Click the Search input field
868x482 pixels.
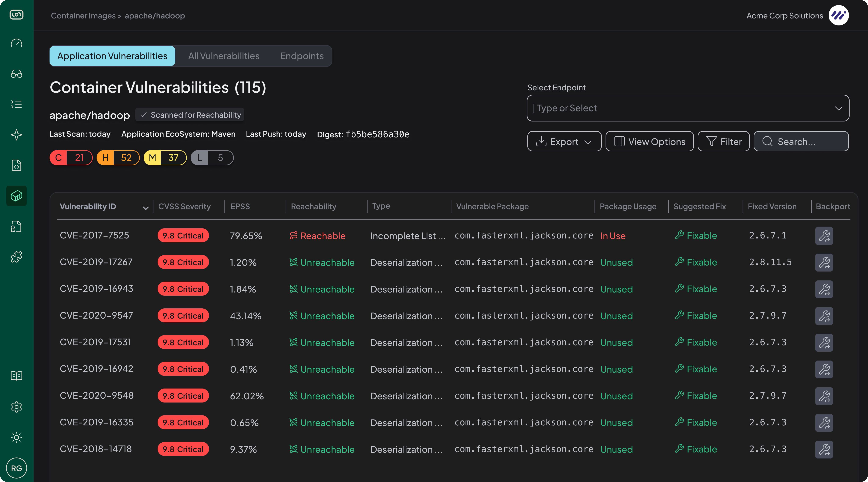coord(801,141)
